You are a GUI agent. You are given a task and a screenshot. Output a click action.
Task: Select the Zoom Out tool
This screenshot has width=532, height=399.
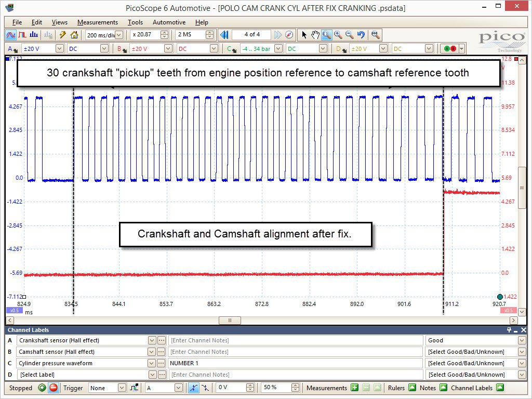click(x=350, y=35)
